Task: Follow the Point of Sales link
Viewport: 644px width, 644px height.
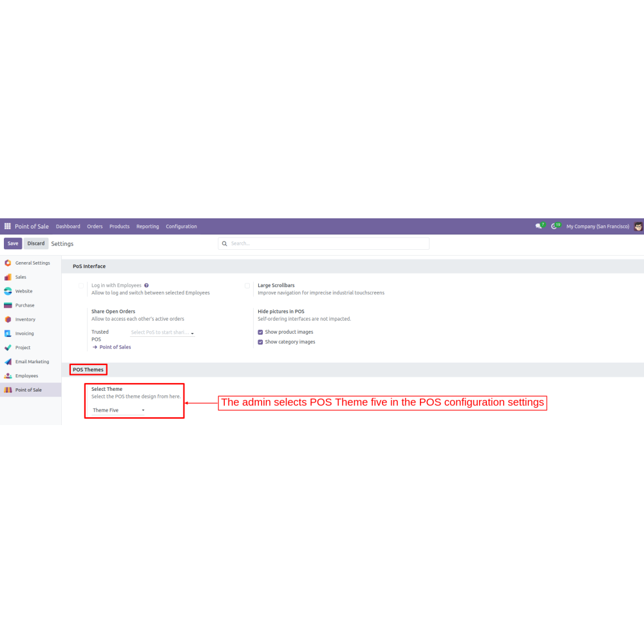Action: (x=115, y=347)
